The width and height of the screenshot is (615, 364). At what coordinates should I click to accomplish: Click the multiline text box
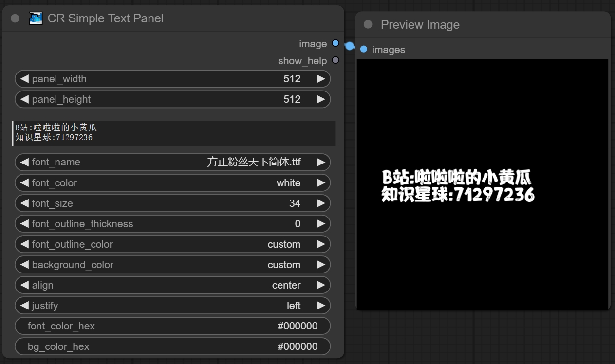(174, 133)
